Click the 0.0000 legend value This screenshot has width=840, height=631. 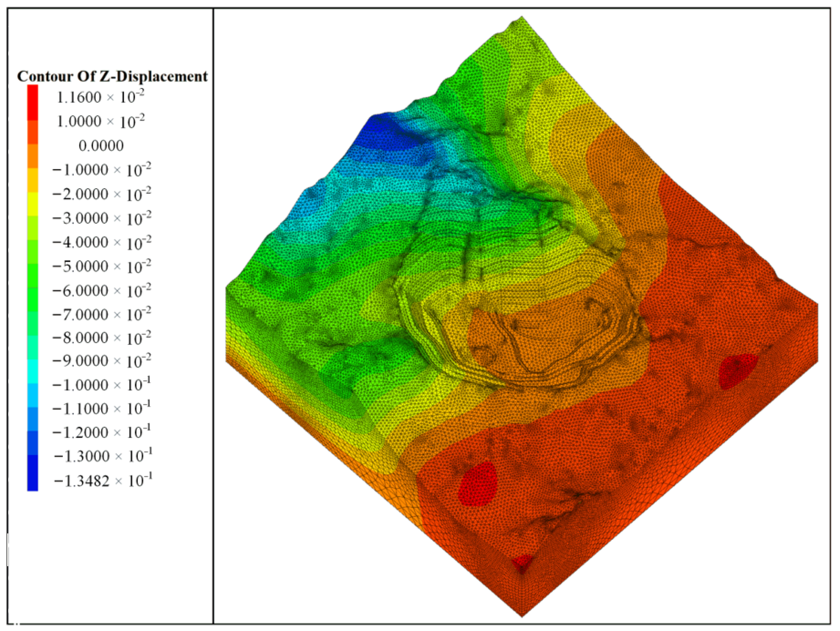coord(101,146)
